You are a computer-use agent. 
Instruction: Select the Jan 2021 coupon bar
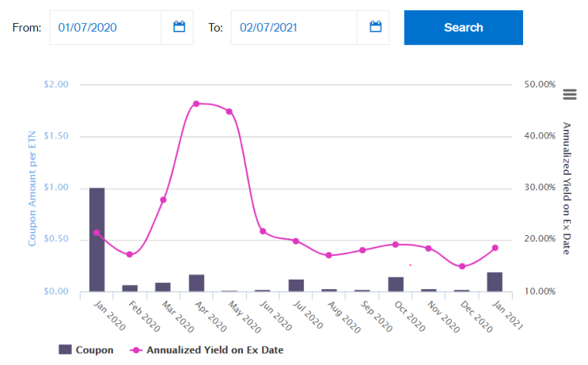495,282
